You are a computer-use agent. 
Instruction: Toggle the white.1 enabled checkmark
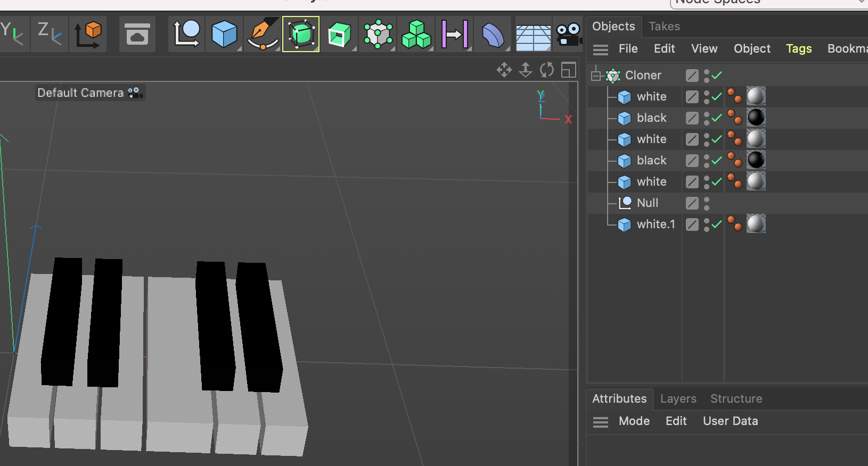[x=717, y=224]
